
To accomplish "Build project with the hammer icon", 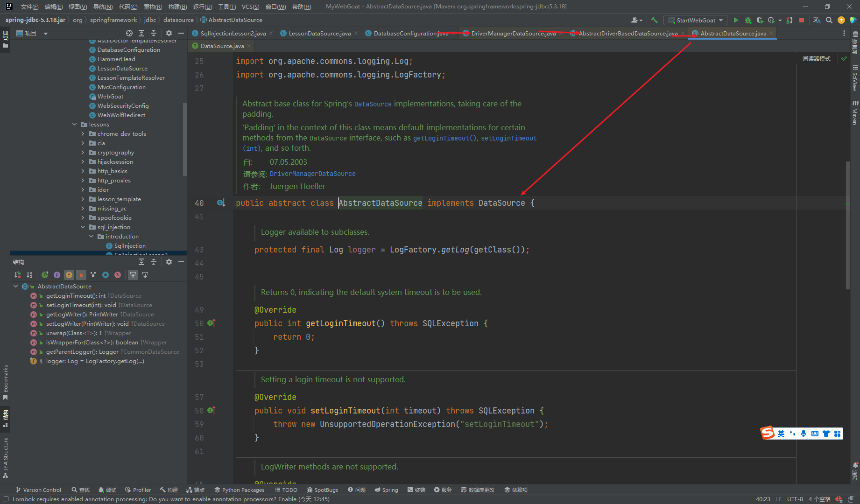I will pyautogui.click(x=654, y=20).
